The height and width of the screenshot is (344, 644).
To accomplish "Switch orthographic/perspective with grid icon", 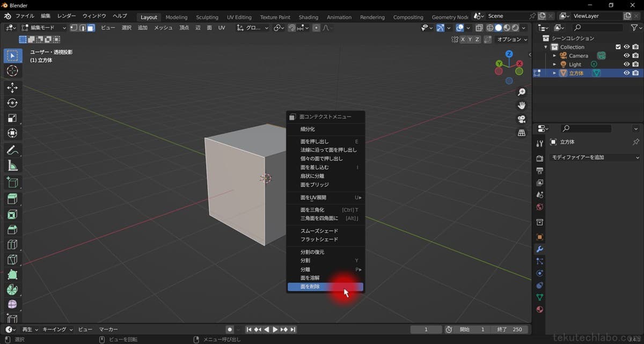I will tap(521, 133).
